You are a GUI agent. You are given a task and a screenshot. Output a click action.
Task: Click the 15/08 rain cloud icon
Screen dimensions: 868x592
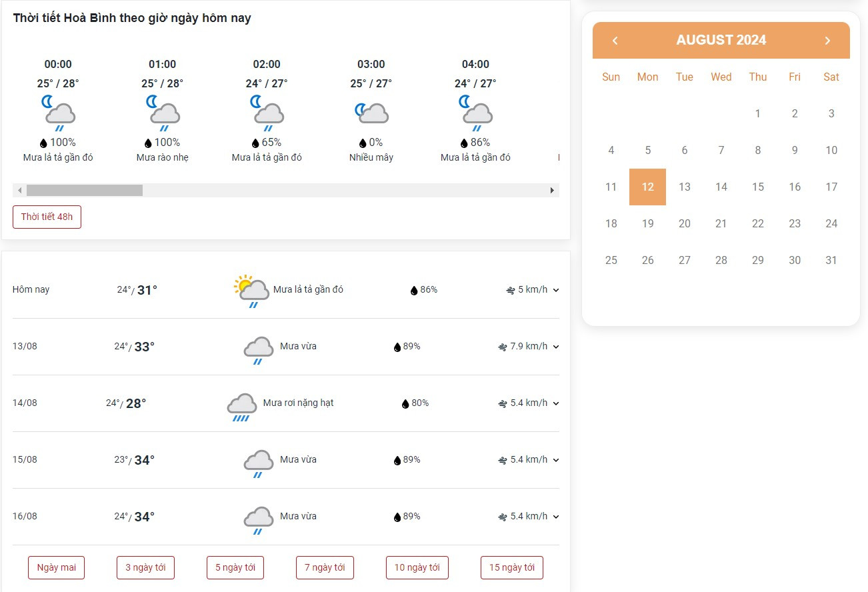click(x=258, y=463)
